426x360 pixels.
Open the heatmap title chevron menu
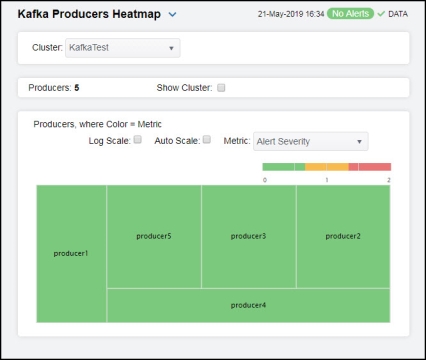pyautogui.click(x=172, y=15)
